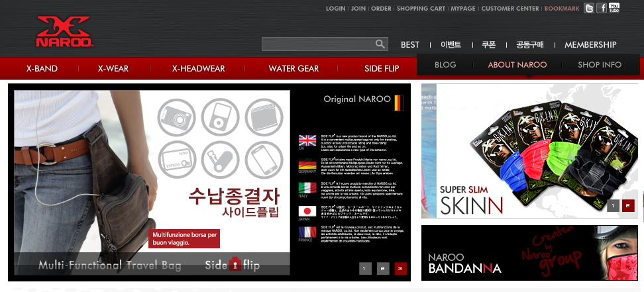Open the SIDE FLIP menu
The image size is (644, 292).
click(x=382, y=69)
